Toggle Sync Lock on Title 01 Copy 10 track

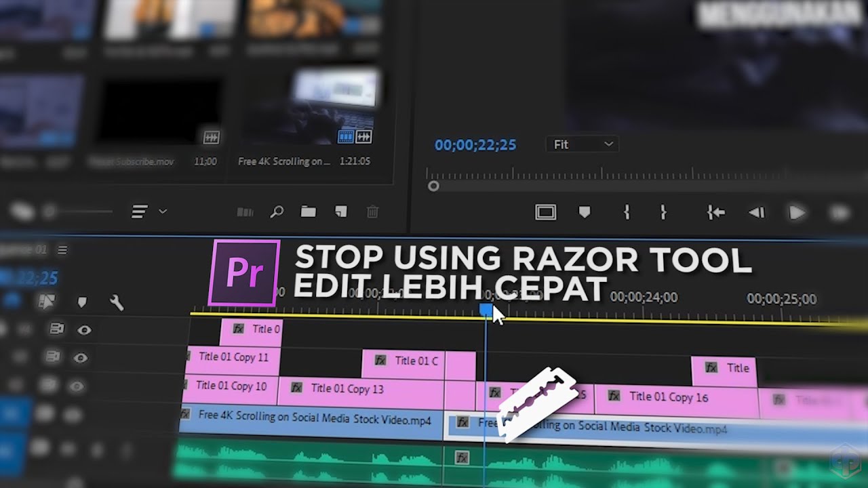49,386
